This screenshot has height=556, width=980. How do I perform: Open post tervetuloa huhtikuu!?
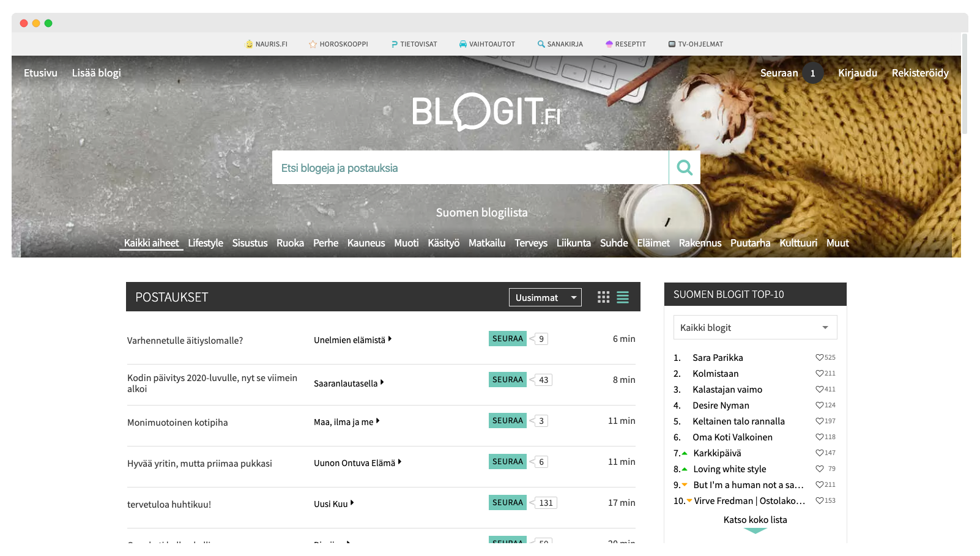[x=169, y=505]
